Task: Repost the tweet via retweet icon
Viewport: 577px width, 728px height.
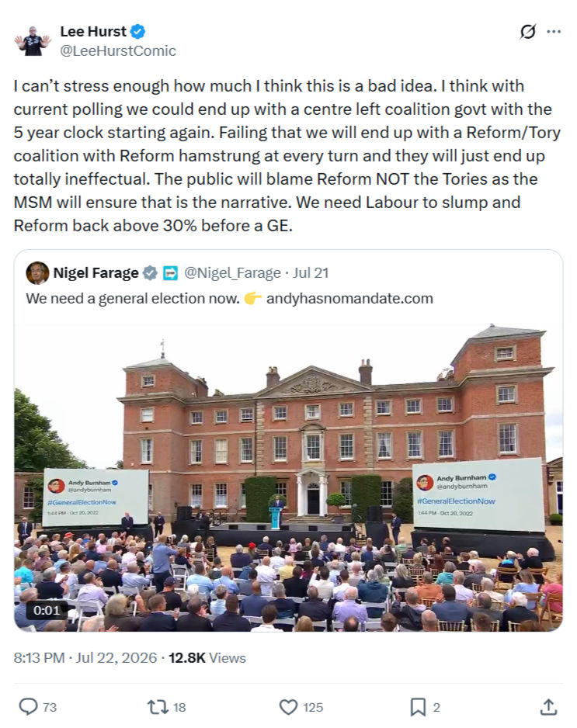Action: click(x=158, y=706)
